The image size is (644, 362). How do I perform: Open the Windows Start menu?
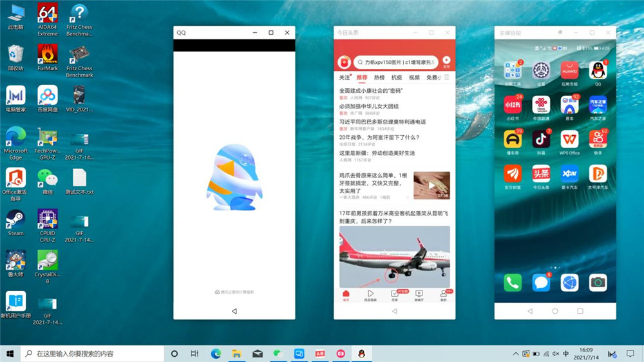10,354
